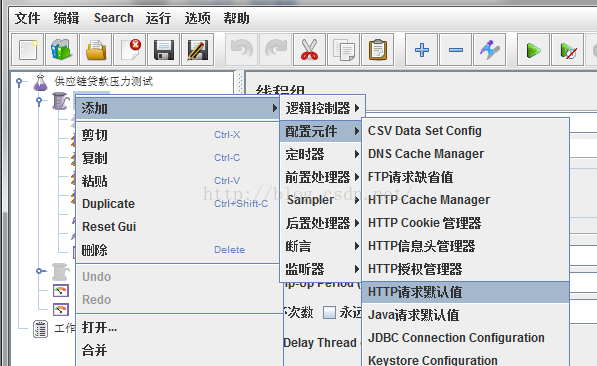Choose 剪切 in the context menu
The height and width of the screenshot is (366, 597).
click(178, 135)
